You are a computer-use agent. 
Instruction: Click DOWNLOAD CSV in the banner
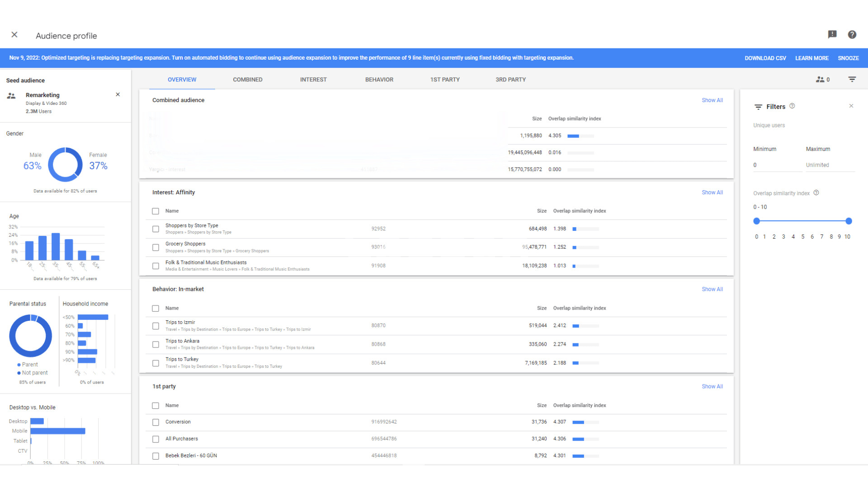(x=765, y=58)
